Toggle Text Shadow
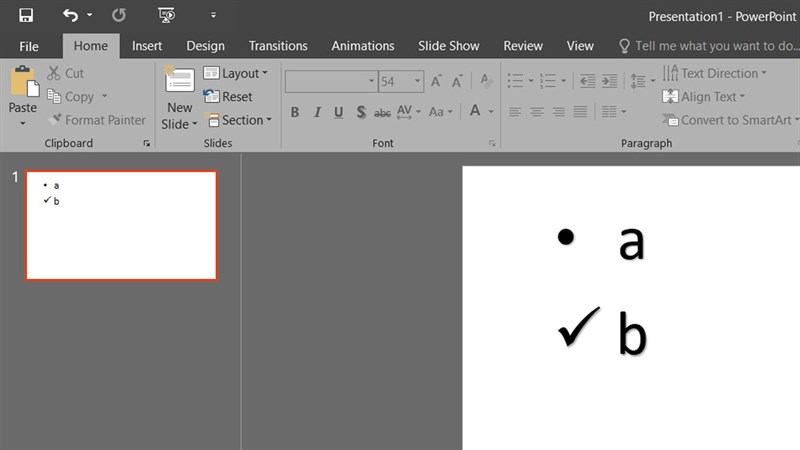This screenshot has height=450, width=800. click(x=360, y=112)
